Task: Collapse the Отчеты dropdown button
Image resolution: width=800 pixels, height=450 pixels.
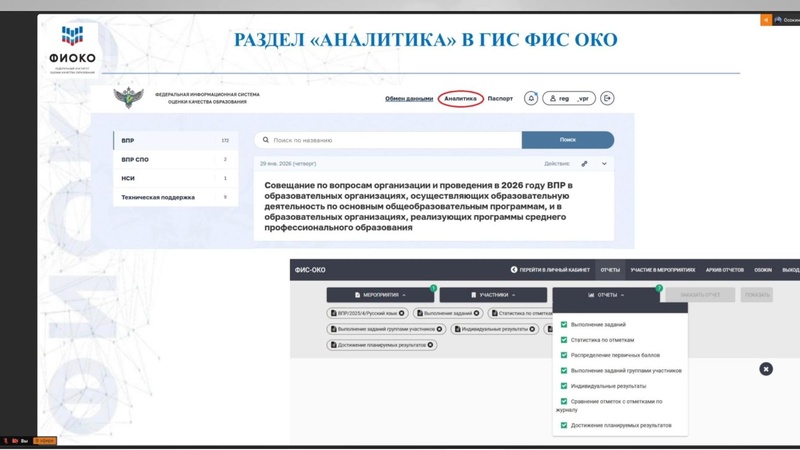Action: pos(606,295)
